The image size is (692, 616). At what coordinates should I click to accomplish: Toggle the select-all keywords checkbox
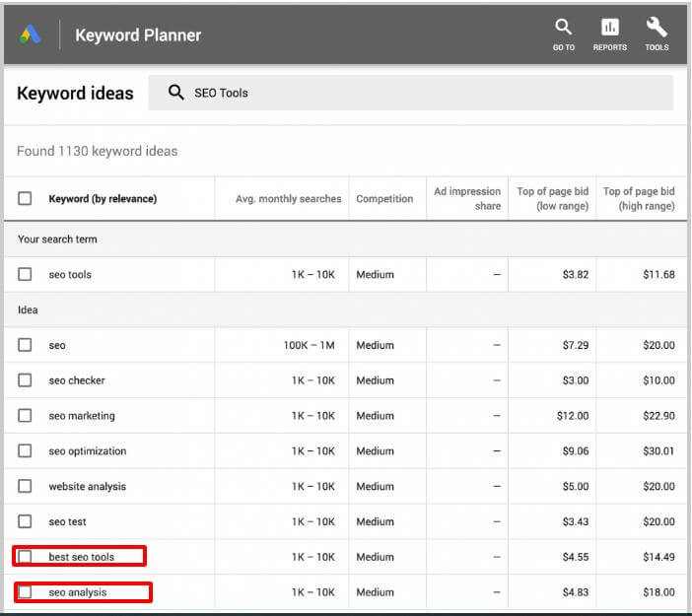pyautogui.click(x=25, y=198)
